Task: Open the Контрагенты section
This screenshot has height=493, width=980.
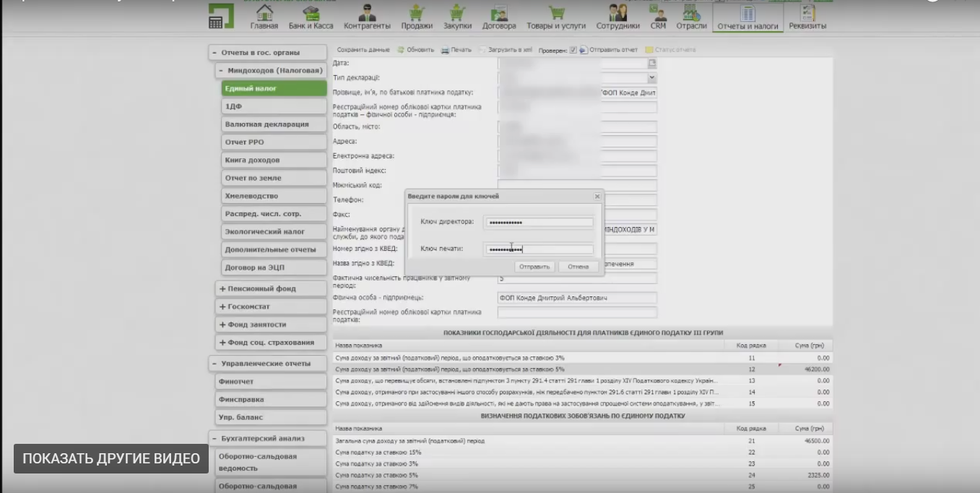Action: (368, 17)
